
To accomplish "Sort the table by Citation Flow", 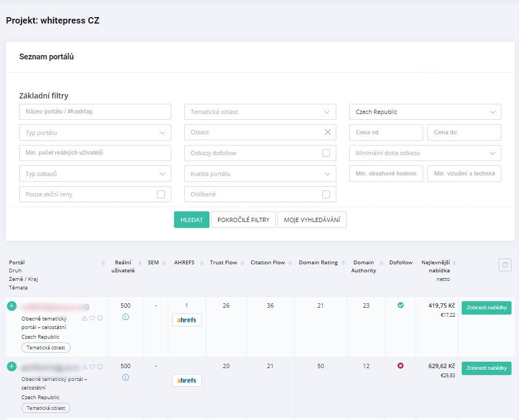I will point(290,263).
